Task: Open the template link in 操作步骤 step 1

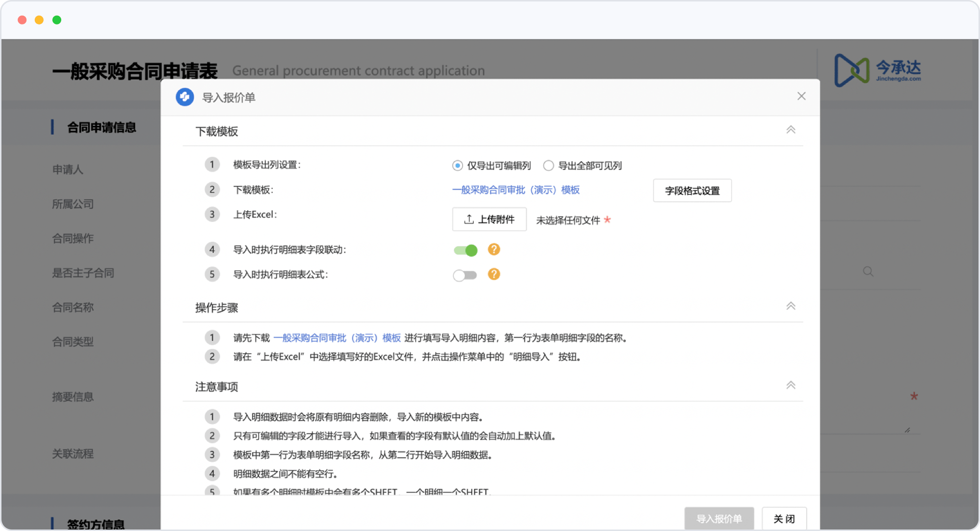Action: (337, 338)
